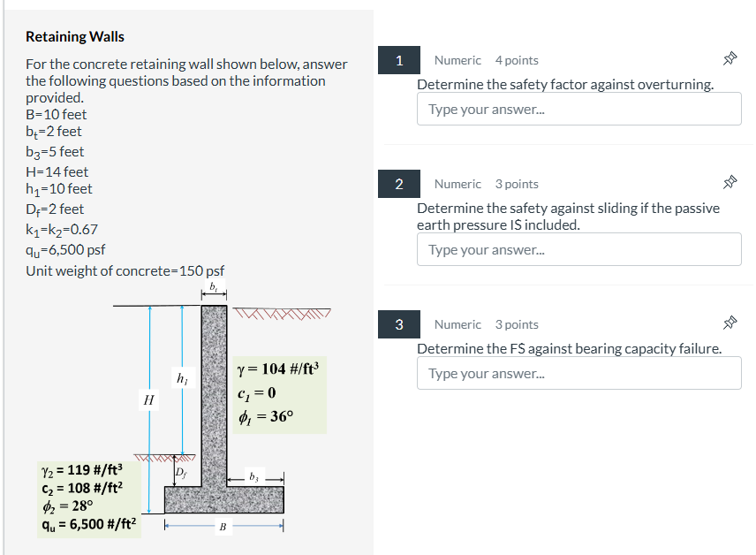The image size is (756, 555).
Task: Click the 'Retaining Walls' heading
Action: coord(76,36)
